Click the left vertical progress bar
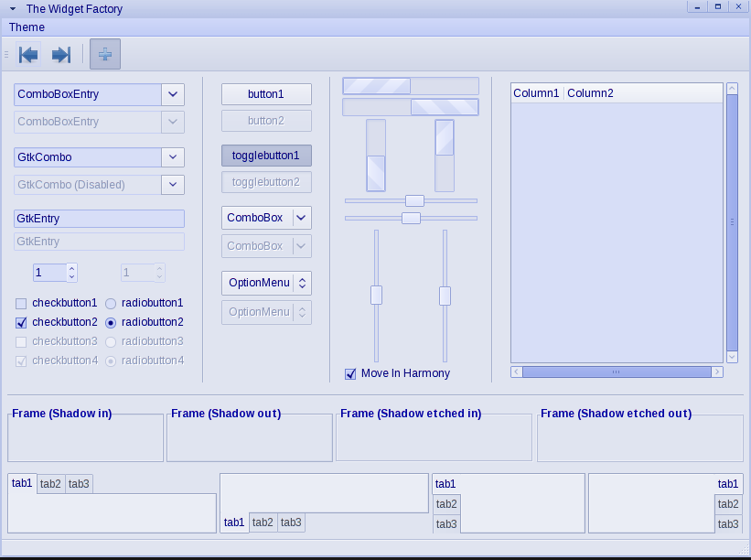The height and width of the screenshot is (560, 751). click(376, 156)
